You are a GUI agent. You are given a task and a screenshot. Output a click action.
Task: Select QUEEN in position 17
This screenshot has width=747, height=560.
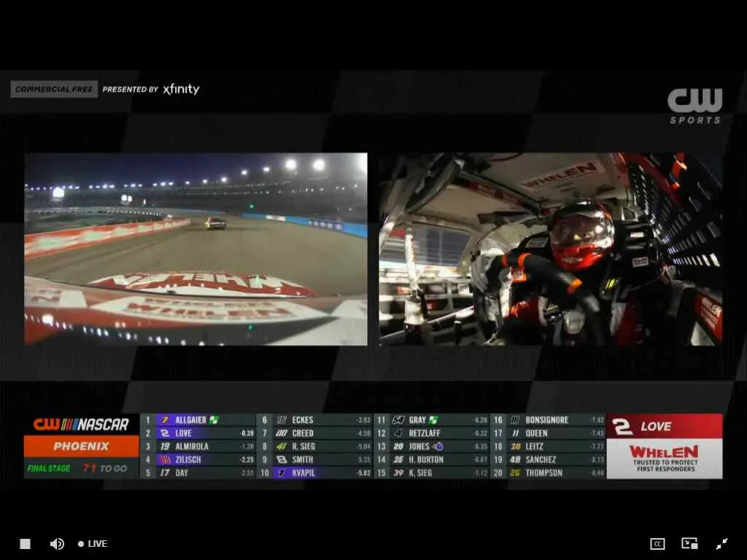click(x=548, y=433)
